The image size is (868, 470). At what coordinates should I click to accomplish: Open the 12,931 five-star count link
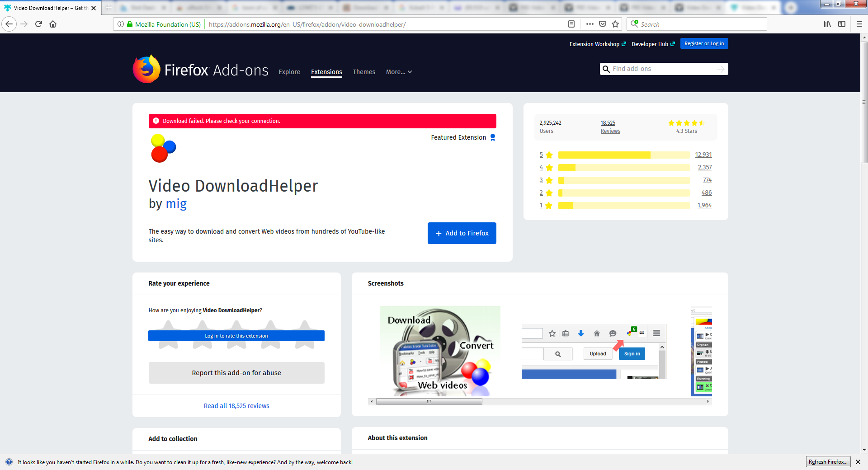coord(703,155)
